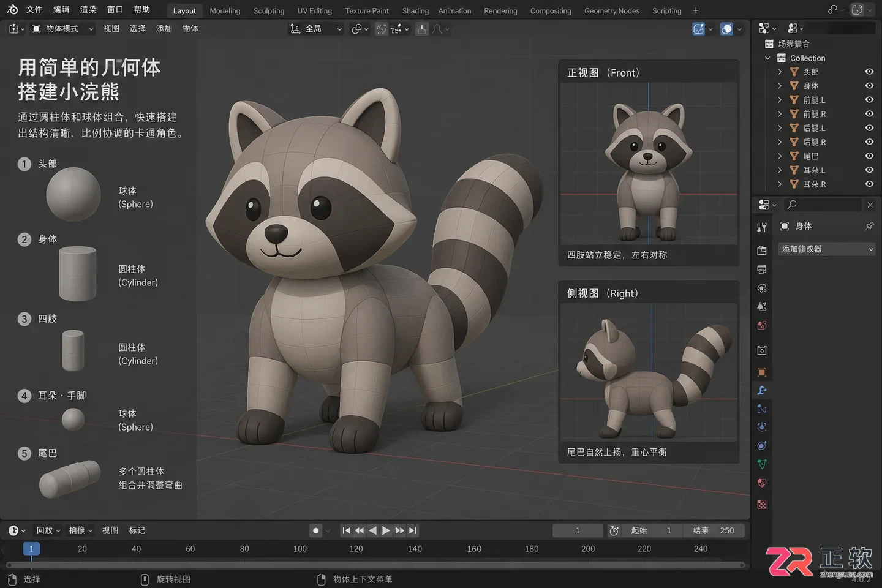Open the 标记 menu in the timeline

[x=137, y=530]
